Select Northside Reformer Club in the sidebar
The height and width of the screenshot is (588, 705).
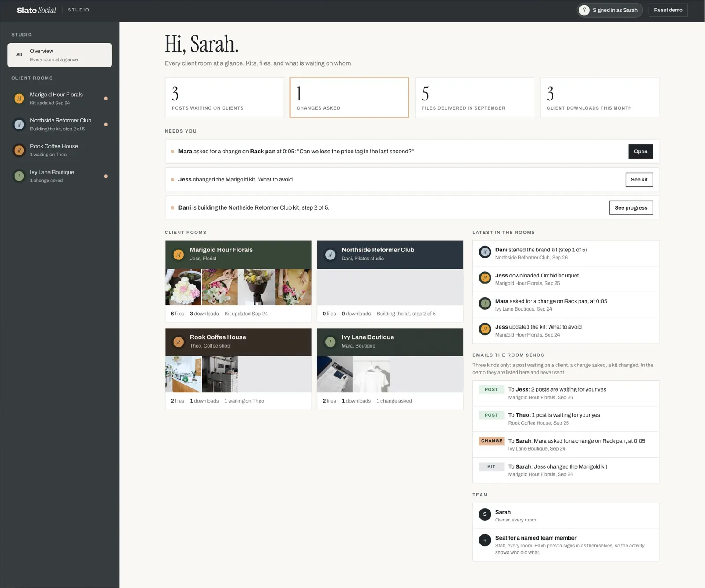(x=59, y=125)
